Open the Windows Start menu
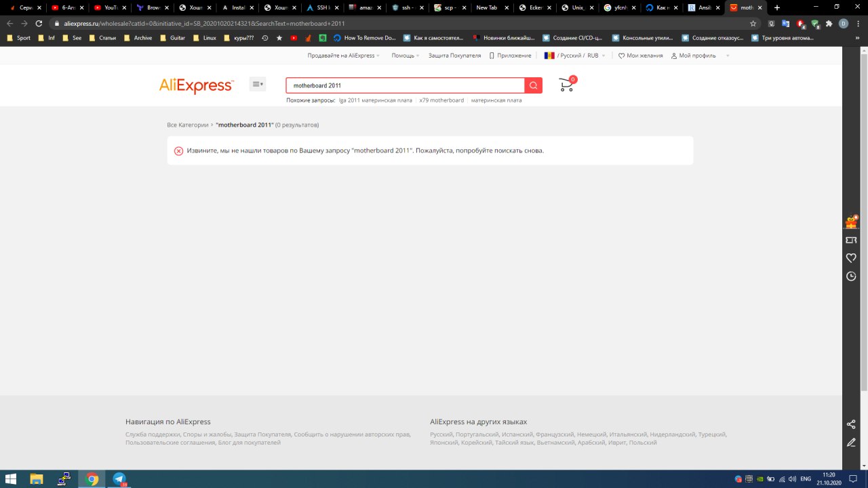 11,479
